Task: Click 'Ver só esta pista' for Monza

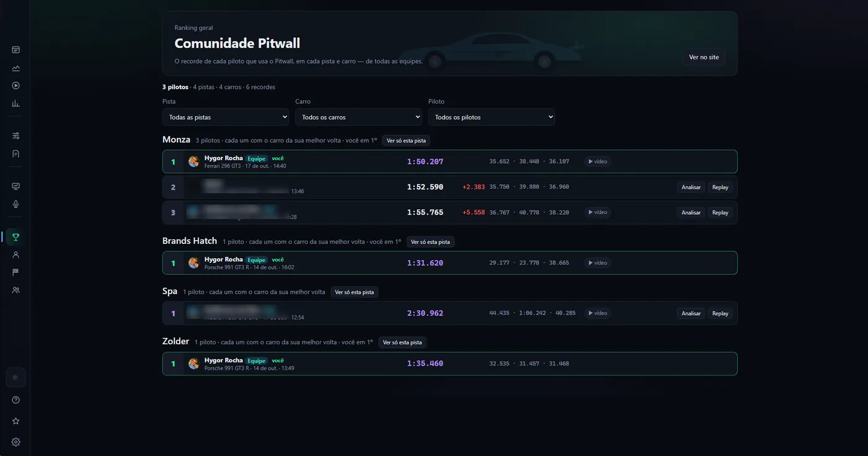Action: tap(406, 141)
